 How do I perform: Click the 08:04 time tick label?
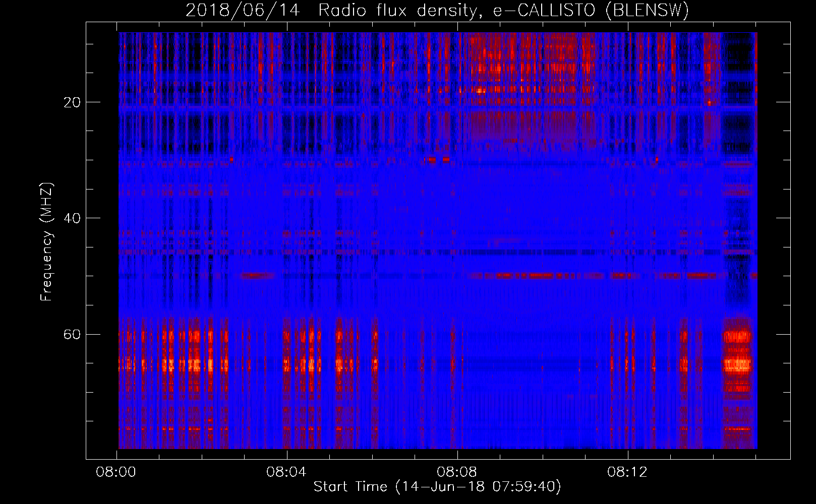point(286,472)
